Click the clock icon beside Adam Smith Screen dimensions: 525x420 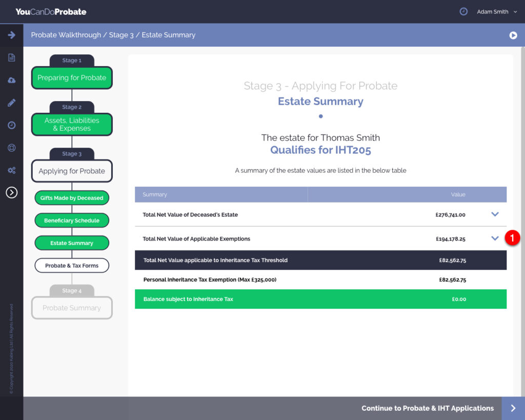tap(463, 11)
